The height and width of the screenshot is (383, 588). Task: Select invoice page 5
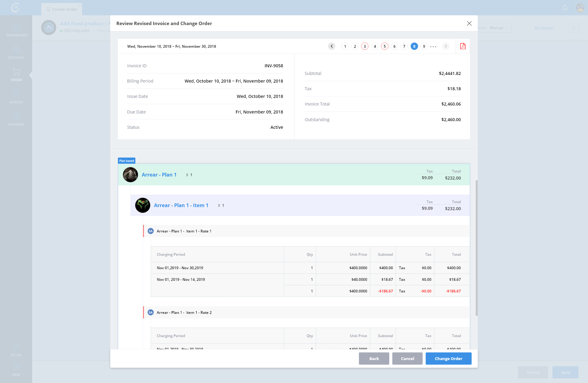coord(384,46)
